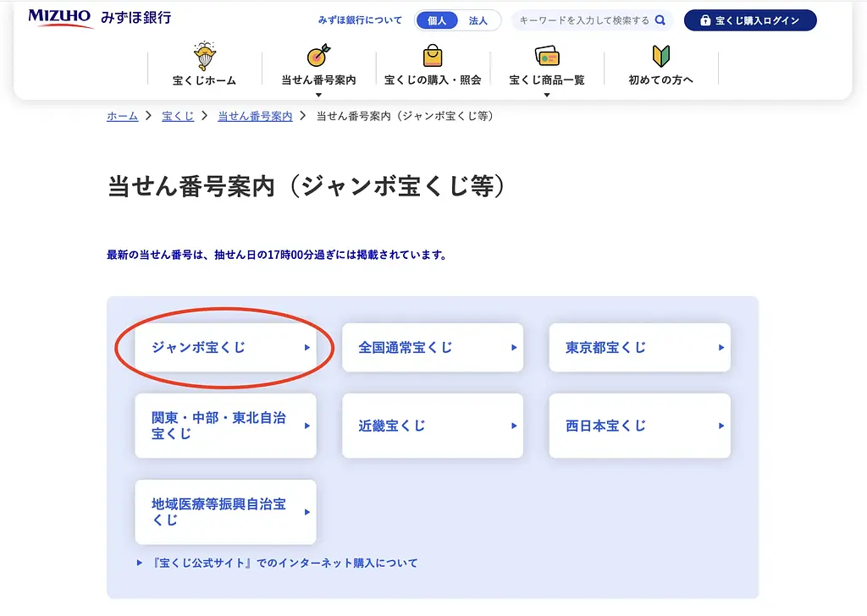Select the beginner's mark 初めての方へ icon
The height and width of the screenshot is (616, 867).
point(660,56)
